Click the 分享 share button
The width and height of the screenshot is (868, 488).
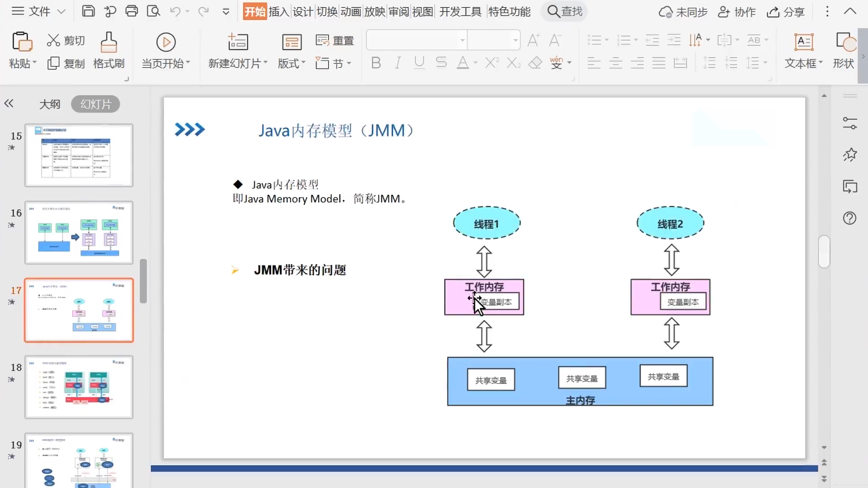point(786,12)
